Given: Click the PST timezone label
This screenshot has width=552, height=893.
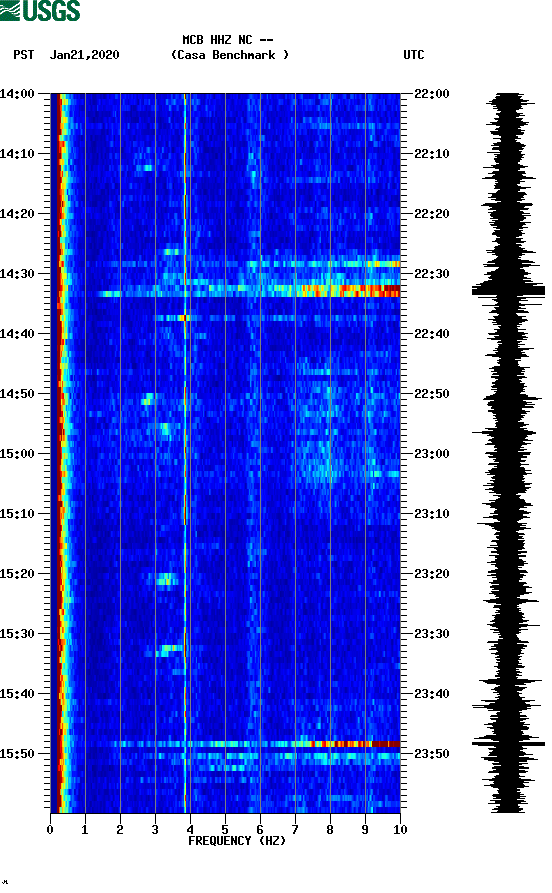Looking at the screenshot, I should pyautogui.click(x=23, y=55).
